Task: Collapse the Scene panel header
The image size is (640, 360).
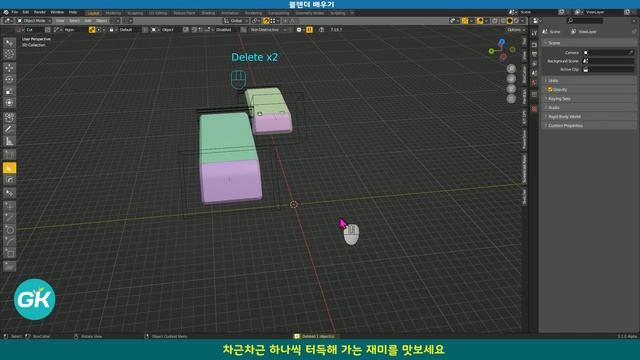Action: coord(589,43)
